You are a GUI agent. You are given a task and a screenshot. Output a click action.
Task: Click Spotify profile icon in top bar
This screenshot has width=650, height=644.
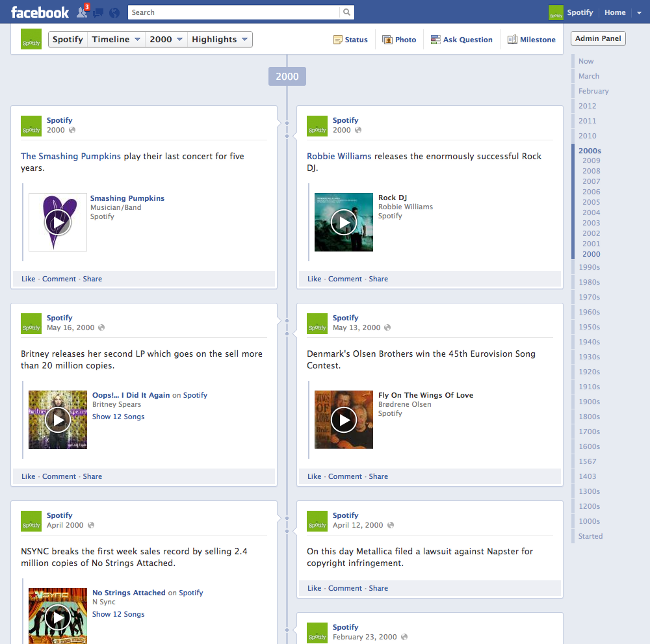556,12
